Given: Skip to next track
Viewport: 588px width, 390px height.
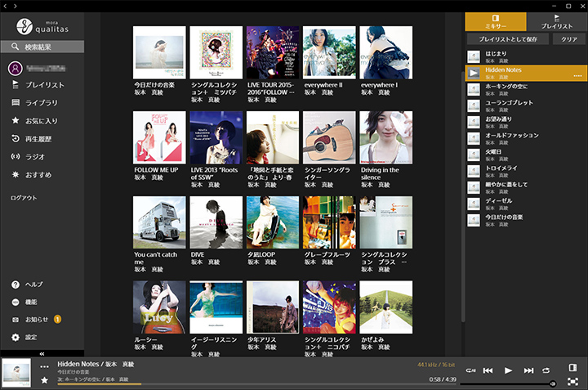Looking at the screenshot, I should [528, 370].
